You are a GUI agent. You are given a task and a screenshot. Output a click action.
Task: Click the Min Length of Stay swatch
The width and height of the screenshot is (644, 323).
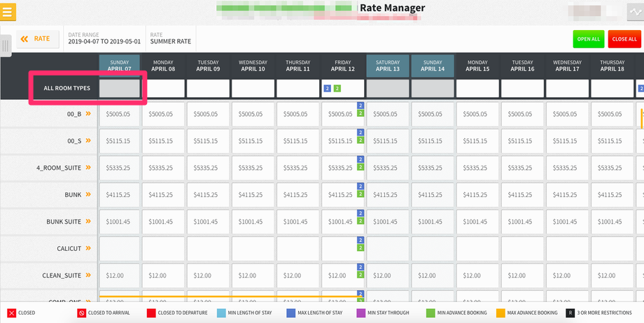[220, 313]
